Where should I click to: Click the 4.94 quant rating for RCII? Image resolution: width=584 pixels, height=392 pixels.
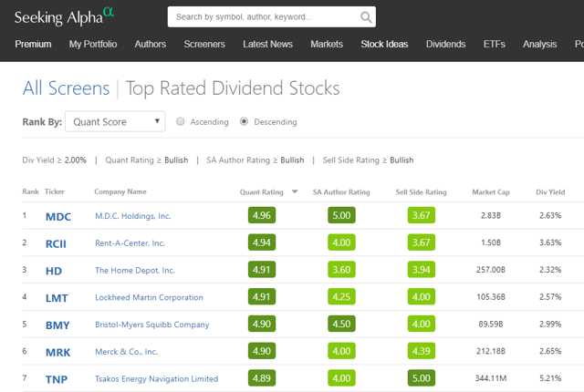(262, 242)
